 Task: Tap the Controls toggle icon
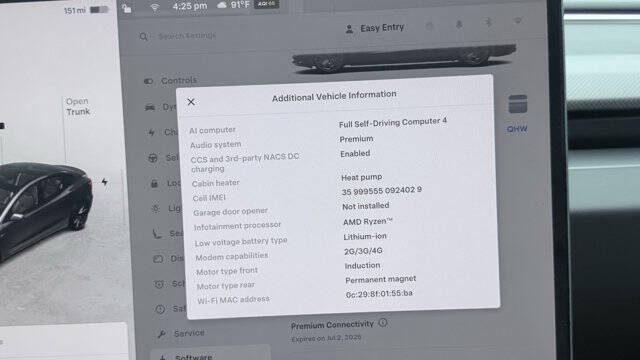tap(148, 82)
